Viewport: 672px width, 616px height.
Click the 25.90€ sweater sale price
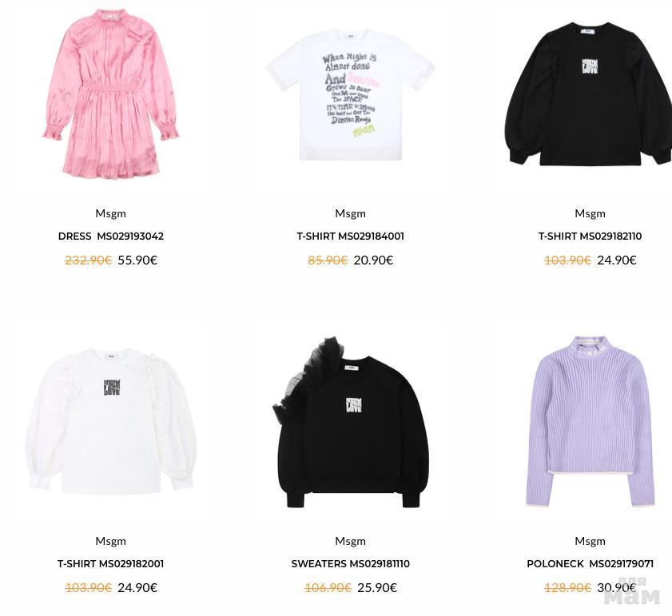tap(377, 588)
